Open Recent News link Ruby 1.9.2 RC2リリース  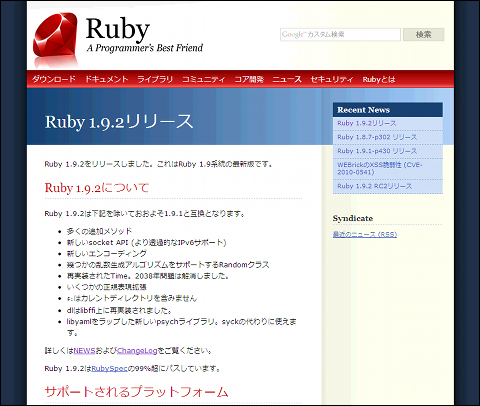pos(375,186)
